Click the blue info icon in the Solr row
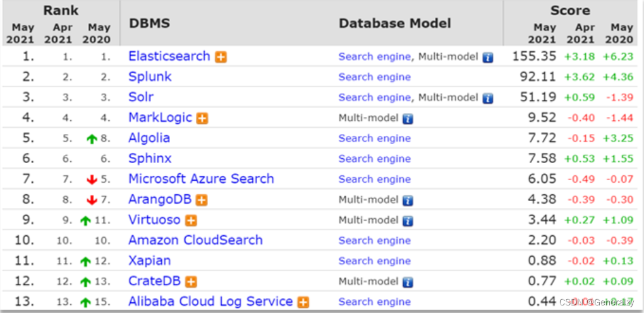644x313 pixels. point(488,99)
